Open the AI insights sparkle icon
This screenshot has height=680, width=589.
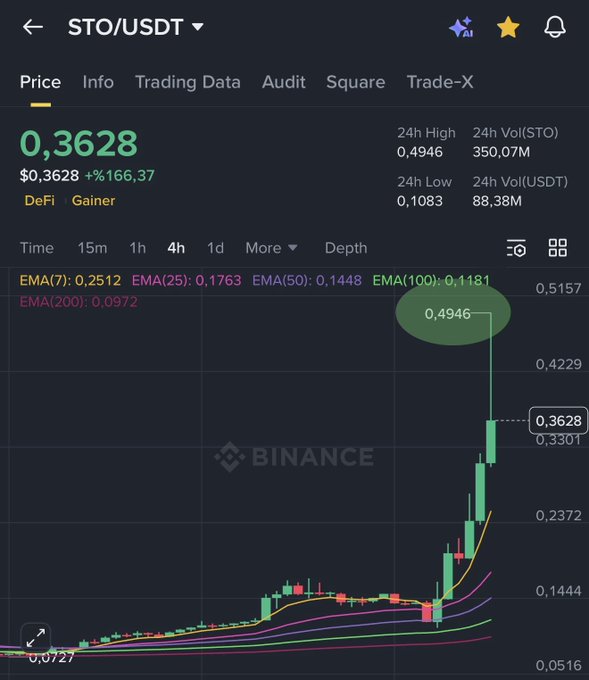pyautogui.click(x=461, y=27)
